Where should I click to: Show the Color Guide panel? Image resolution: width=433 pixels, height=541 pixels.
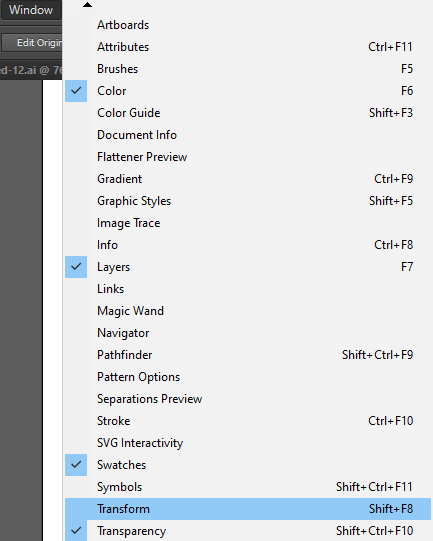[248, 113]
